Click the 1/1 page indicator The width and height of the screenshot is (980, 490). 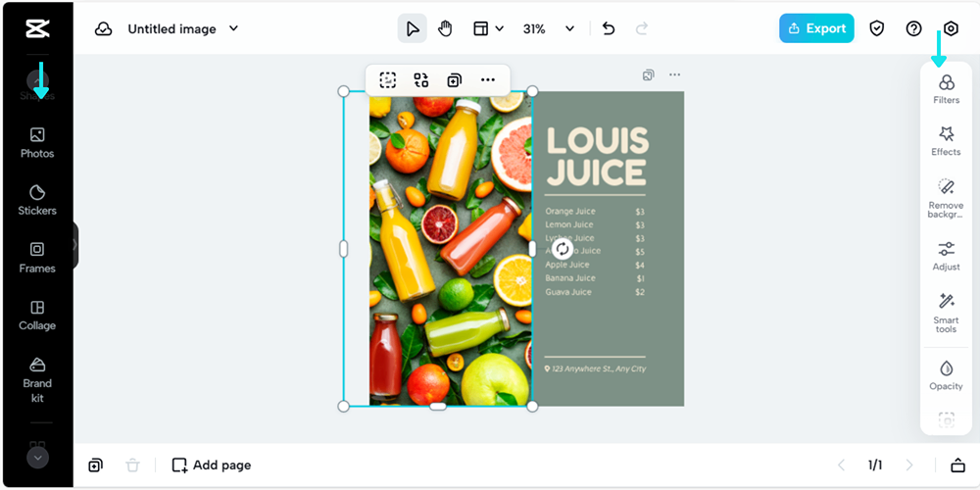pos(875,465)
